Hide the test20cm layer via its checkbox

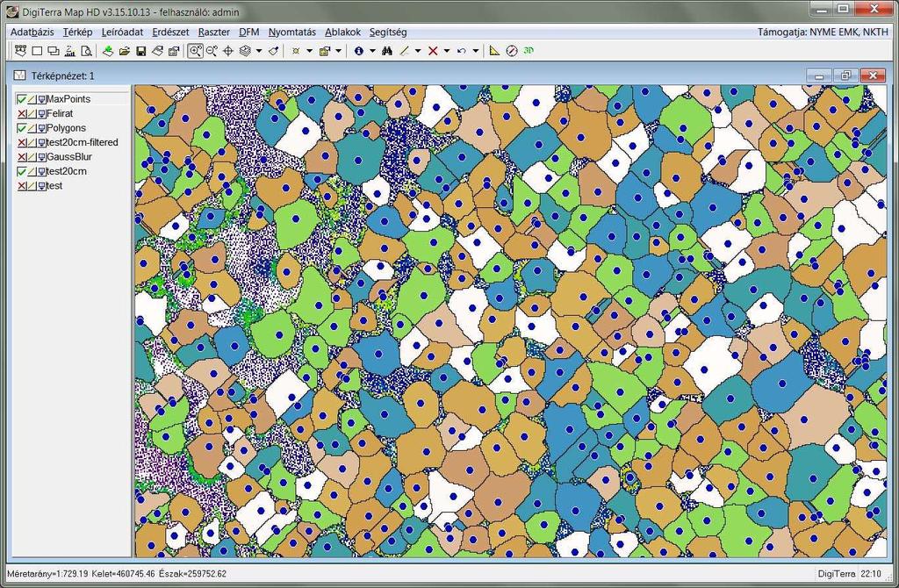click(x=22, y=171)
